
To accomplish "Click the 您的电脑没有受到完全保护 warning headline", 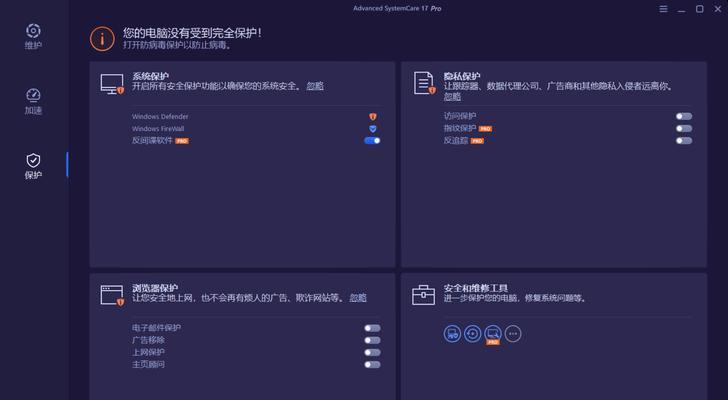I will 192,33.
